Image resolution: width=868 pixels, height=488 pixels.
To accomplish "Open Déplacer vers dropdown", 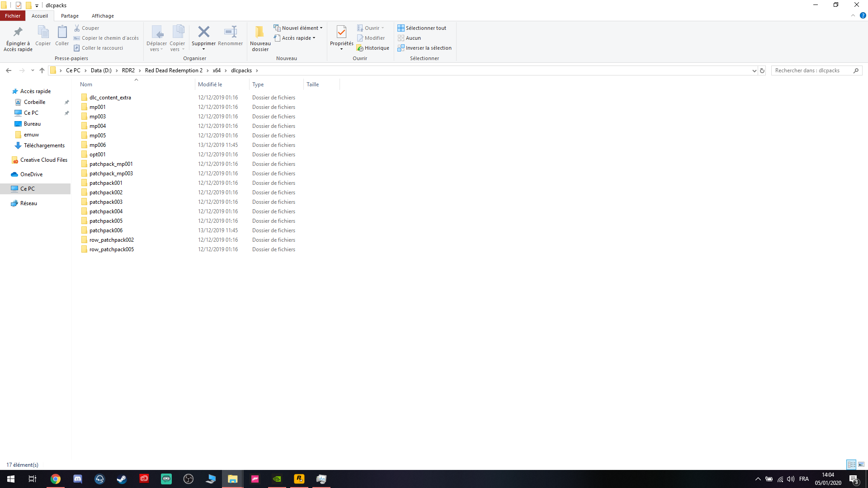I will coord(156,47).
